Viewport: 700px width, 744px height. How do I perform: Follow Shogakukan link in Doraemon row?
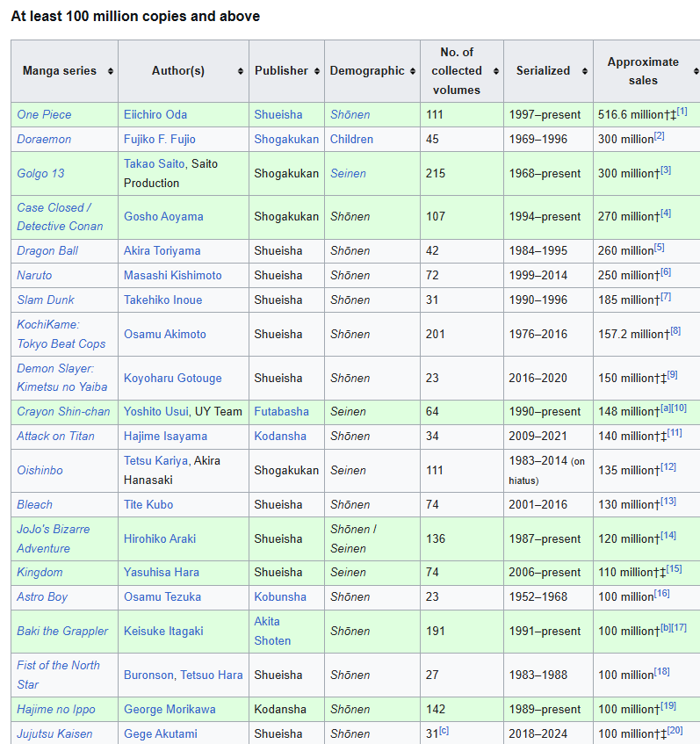click(x=286, y=140)
